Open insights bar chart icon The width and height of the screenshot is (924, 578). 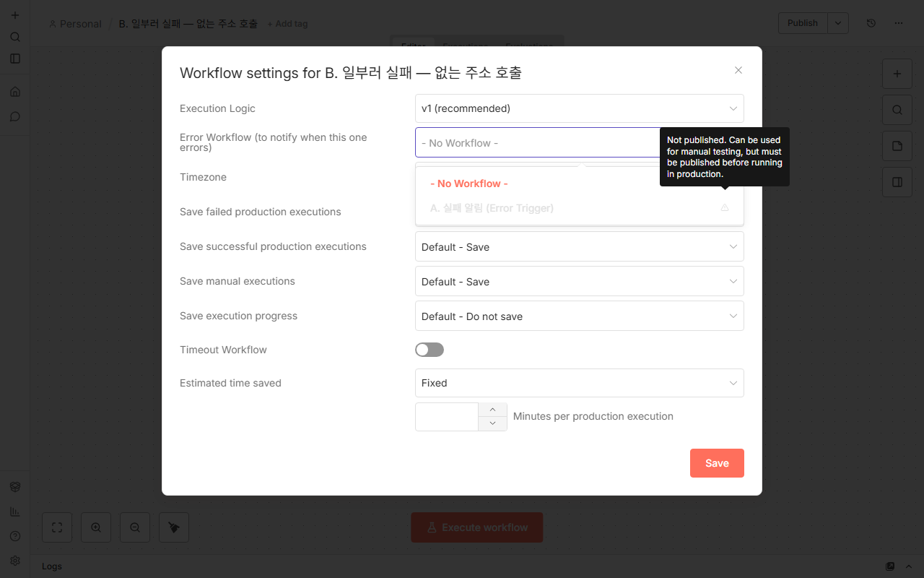coord(15,512)
